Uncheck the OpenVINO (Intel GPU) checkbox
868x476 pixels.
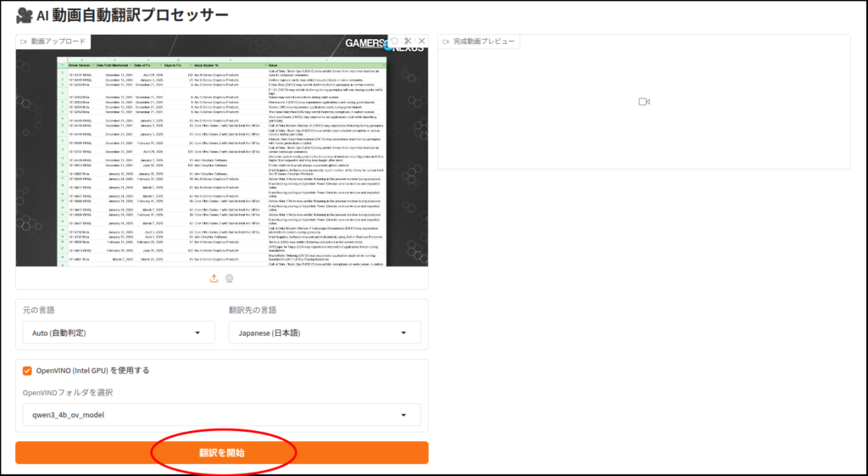28,370
